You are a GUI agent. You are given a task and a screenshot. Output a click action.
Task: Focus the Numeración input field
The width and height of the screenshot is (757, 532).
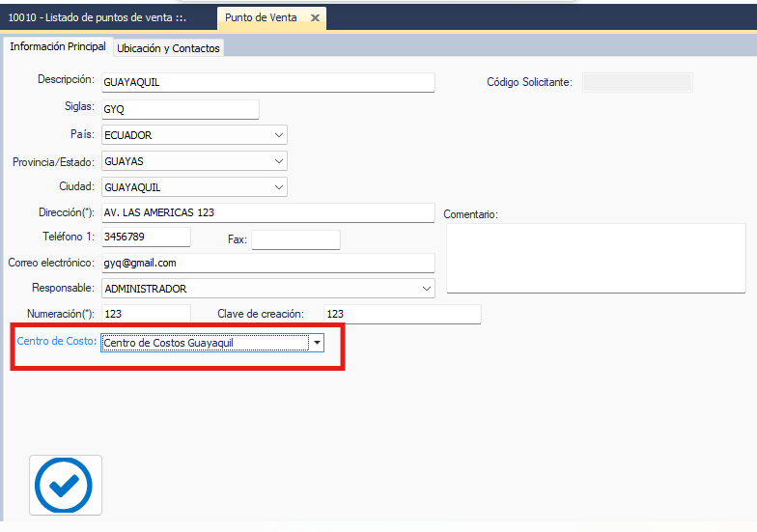pyautogui.click(x=145, y=314)
